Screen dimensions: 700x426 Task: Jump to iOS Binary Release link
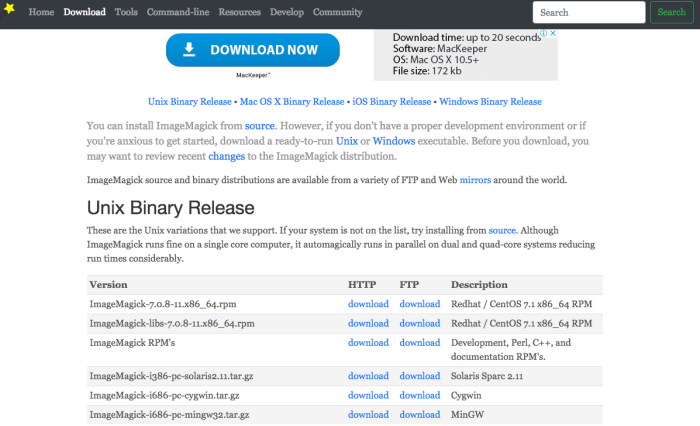pyautogui.click(x=392, y=102)
